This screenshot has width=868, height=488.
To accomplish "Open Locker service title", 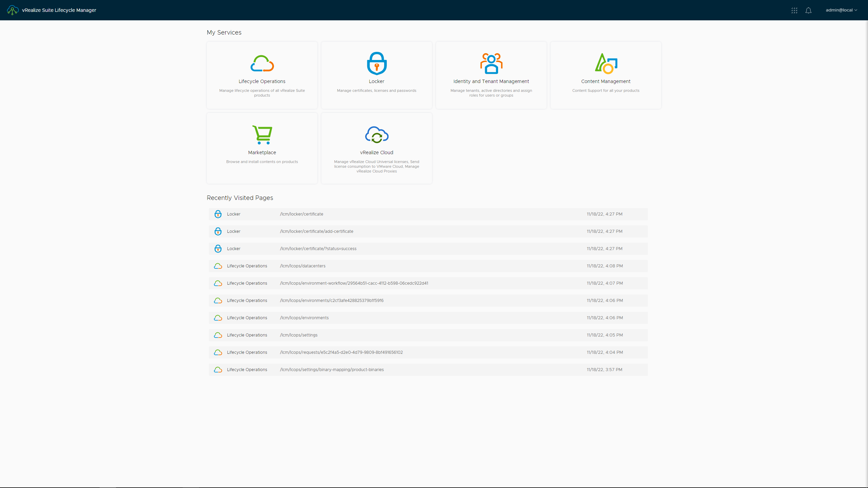I will [x=377, y=81].
